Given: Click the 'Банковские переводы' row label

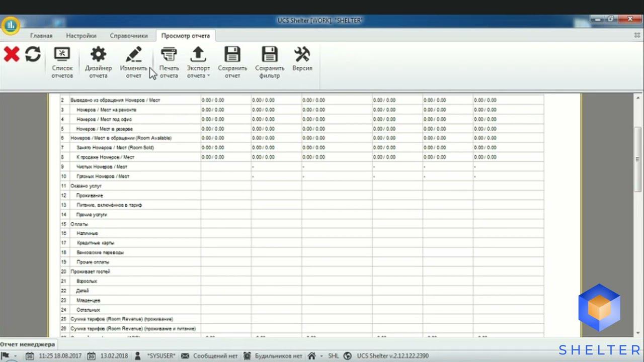Looking at the screenshot, I should tap(100, 252).
